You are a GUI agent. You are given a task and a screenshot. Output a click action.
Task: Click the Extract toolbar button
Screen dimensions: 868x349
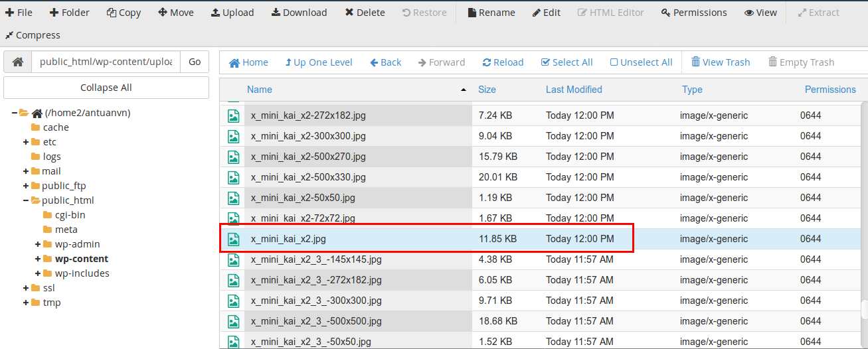coord(818,13)
